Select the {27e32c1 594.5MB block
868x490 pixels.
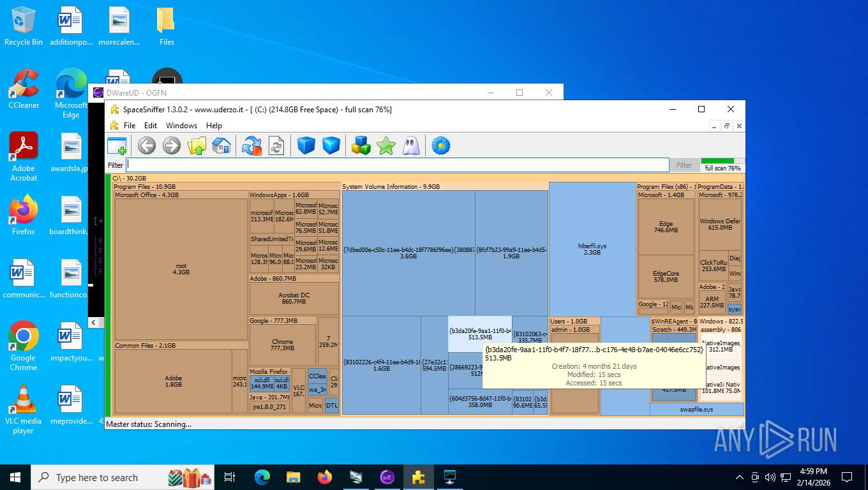click(x=434, y=365)
